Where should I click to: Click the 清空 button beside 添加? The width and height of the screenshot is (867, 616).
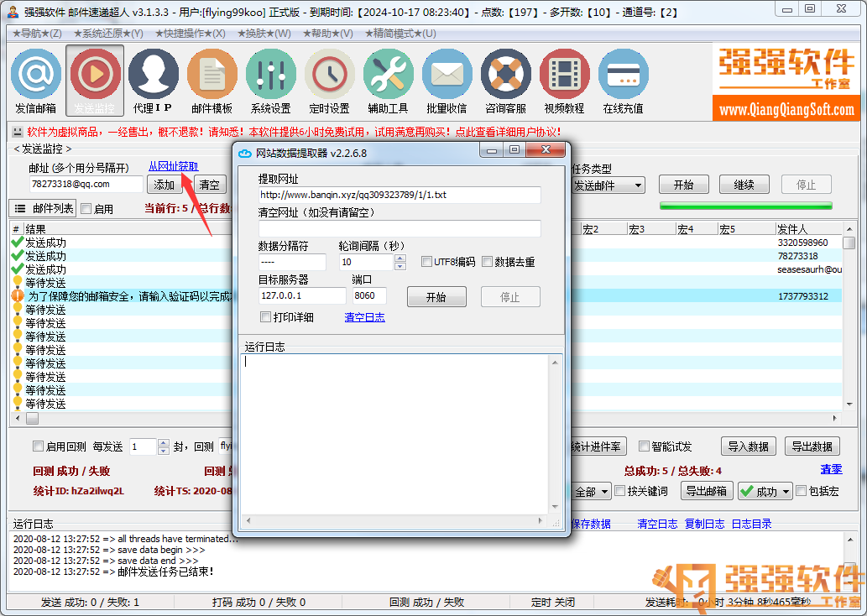210,185
